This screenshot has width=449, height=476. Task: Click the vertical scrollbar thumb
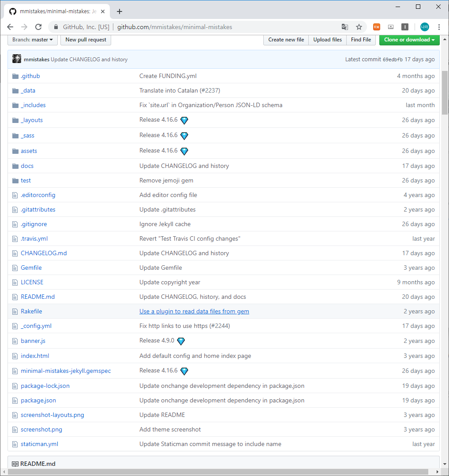click(x=445, y=93)
